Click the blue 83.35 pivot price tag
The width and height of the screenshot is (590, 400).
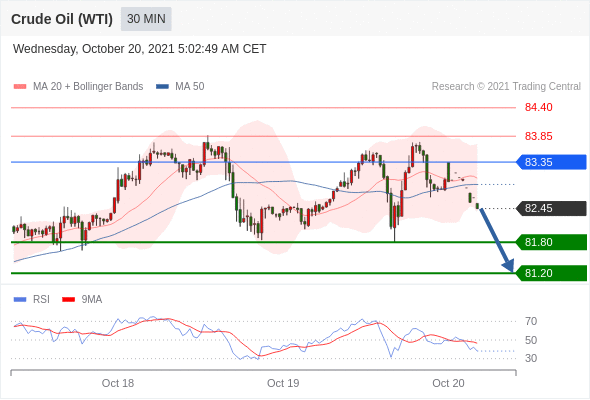coord(552,162)
